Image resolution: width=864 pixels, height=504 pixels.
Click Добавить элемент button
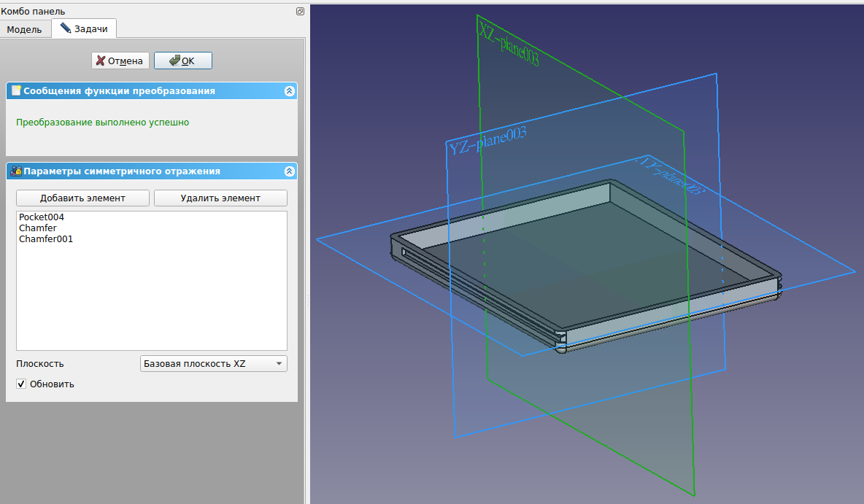82,198
